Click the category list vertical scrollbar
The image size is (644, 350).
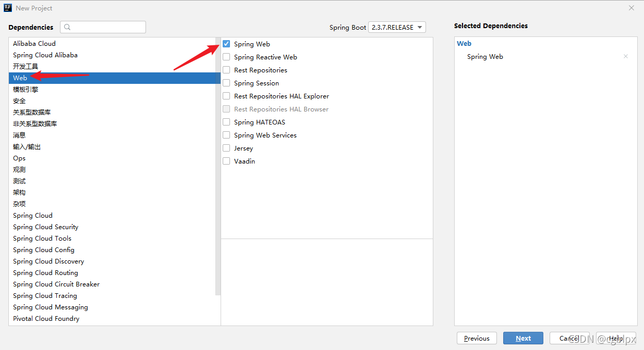click(218, 167)
